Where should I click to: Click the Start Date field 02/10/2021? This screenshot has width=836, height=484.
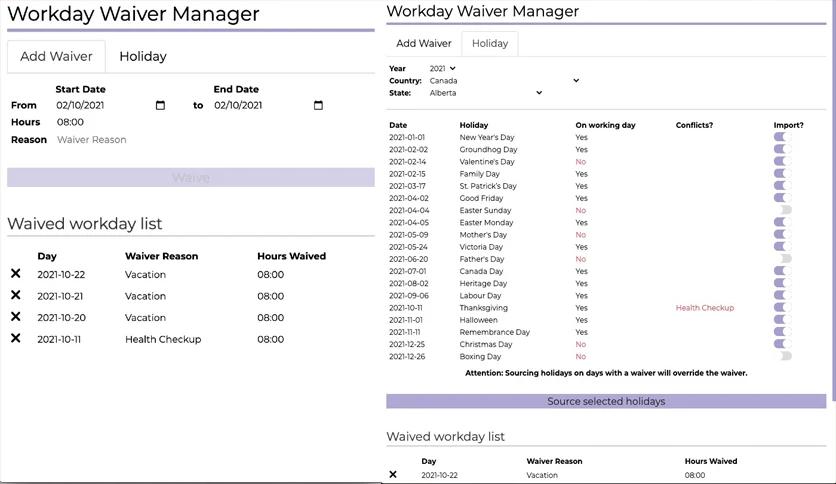pos(111,106)
